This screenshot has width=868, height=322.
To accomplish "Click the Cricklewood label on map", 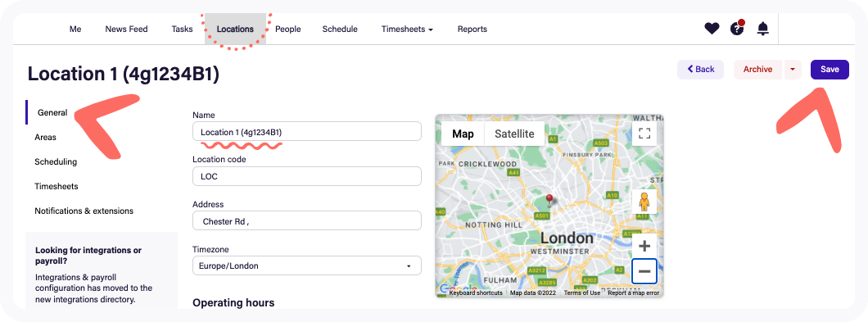I will (x=488, y=164).
